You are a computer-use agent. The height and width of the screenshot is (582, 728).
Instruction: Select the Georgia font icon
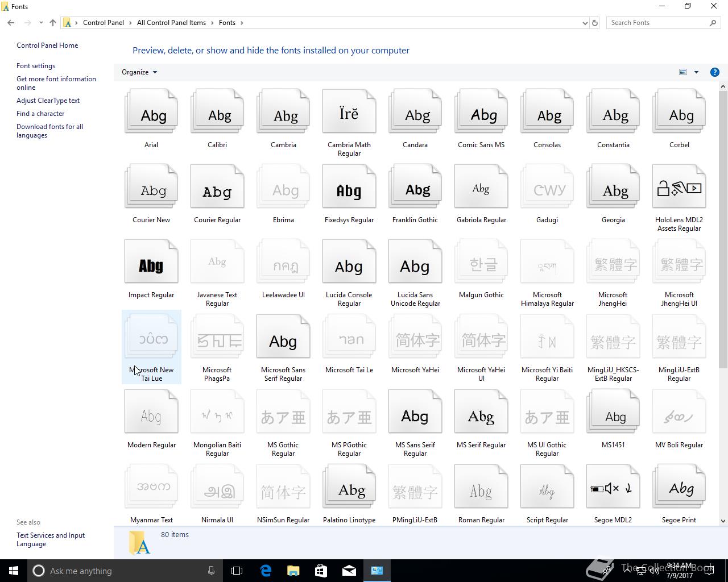(x=613, y=186)
